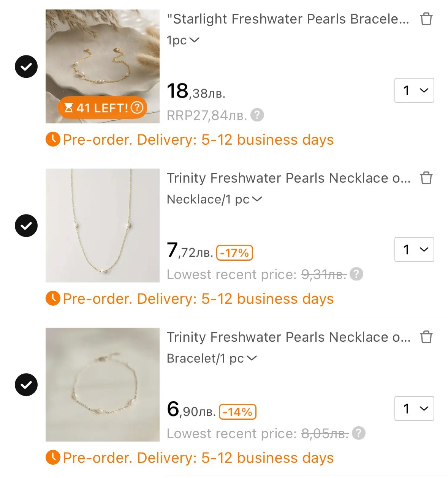Click the -17% discount badge

point(234,253)
